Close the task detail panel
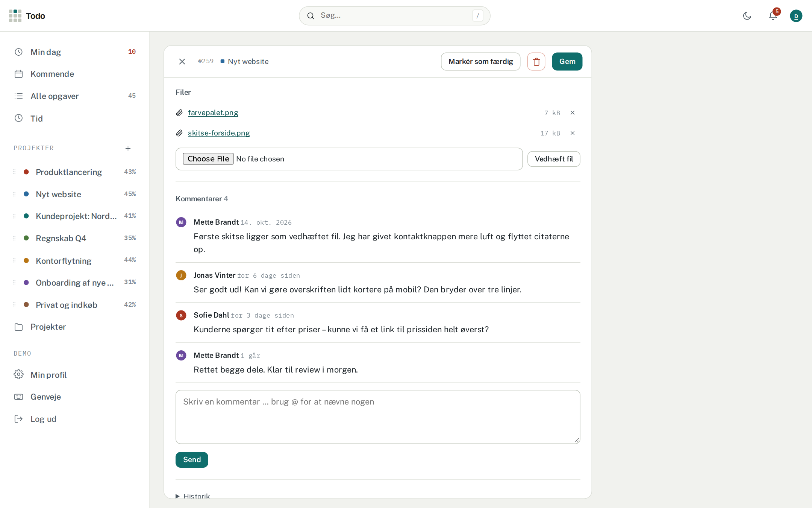812x508 pixels. (x=182, y=61)
